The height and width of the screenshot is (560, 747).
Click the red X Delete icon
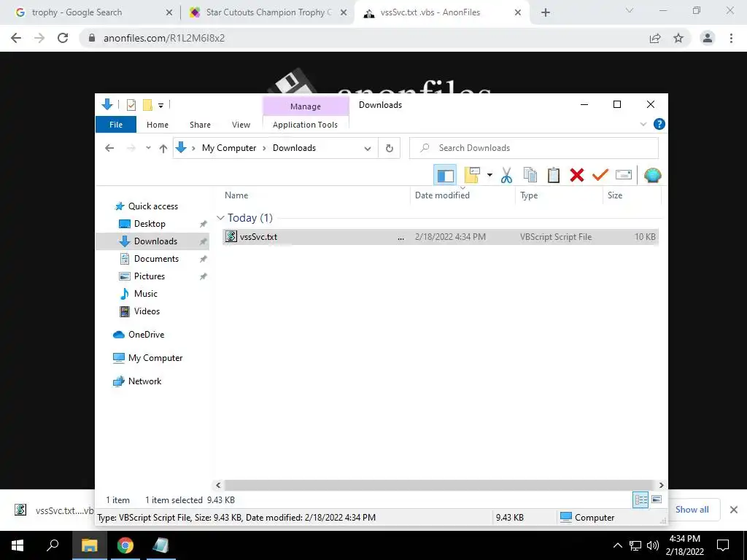(x=576, y=175)
